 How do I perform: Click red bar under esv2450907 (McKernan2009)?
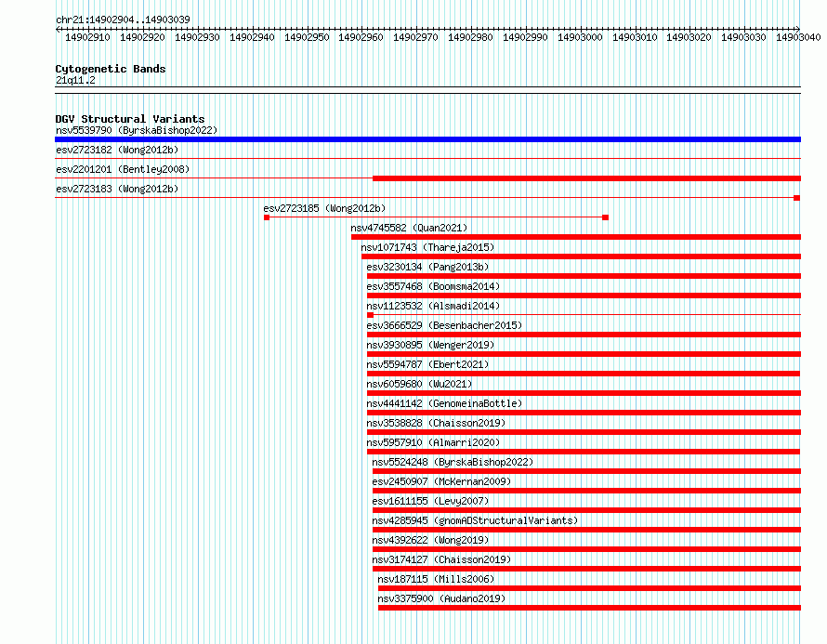tap(586, 491)
